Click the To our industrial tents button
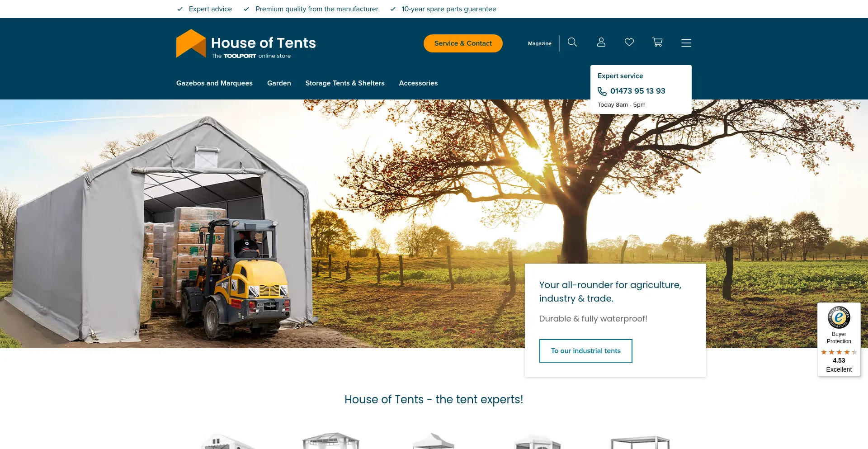Image resolution: width=868 pixels, height=449 pixels. point(585,351)
